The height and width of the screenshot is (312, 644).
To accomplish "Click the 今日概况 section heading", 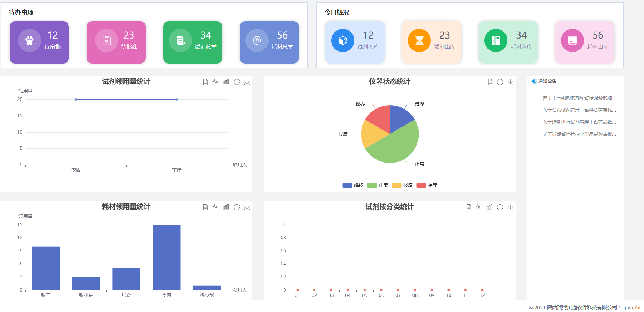I will [x=337, y=12].
